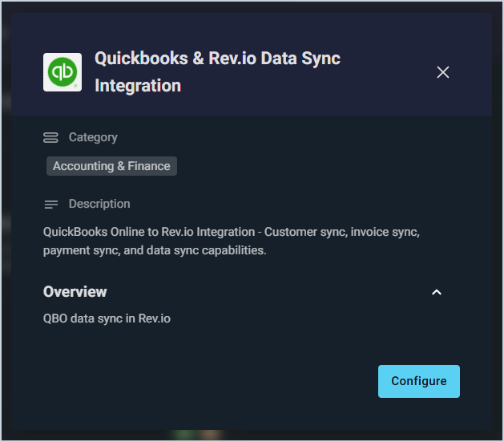Image resolution: width=504 pixels, height=442 pixels.
Task: Click the Overview section heading
Action: pyautogui.click(x=75, y=292)
